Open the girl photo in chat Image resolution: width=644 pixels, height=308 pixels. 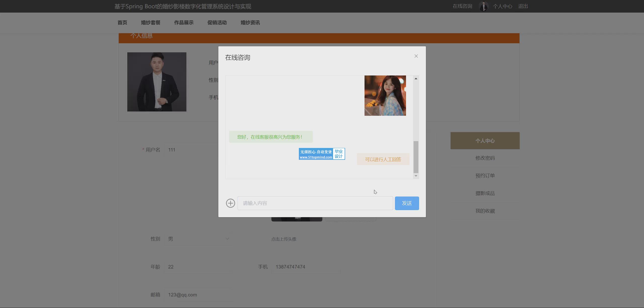(x=385, y=96)
